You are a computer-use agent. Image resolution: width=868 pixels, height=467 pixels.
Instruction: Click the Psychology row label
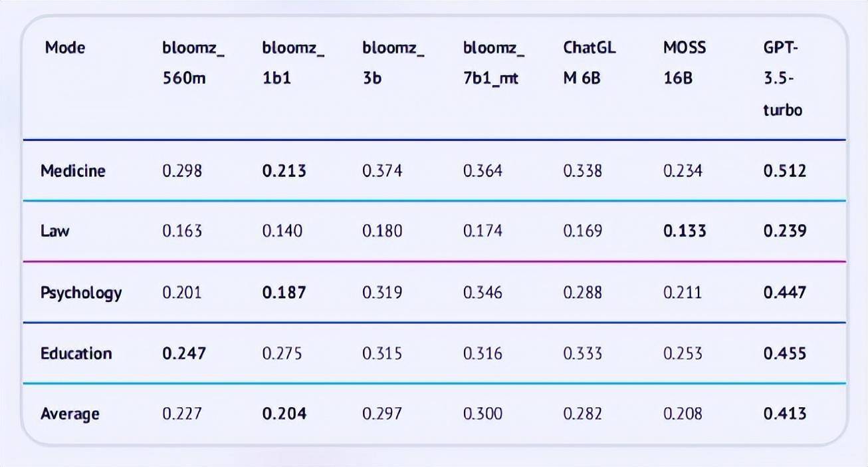tap(81, 293)
